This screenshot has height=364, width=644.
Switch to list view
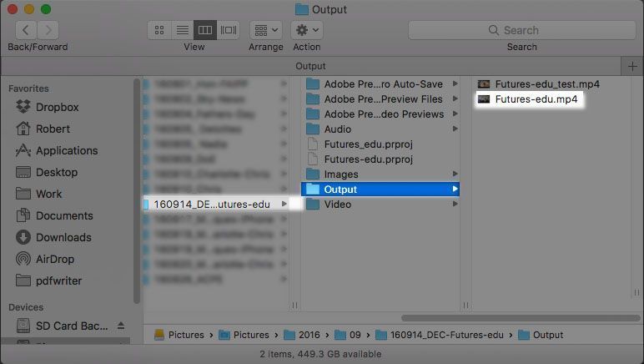[x=183, y=30]
